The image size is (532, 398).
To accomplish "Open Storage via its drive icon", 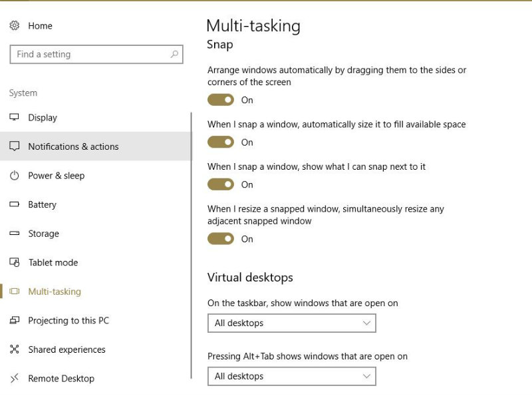I will [x=15, y=234].
